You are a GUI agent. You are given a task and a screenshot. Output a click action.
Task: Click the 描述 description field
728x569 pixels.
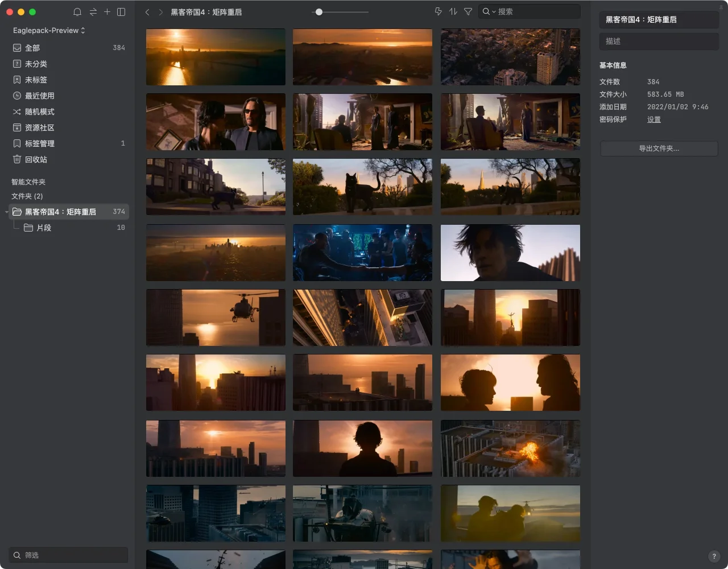point(659,41)
